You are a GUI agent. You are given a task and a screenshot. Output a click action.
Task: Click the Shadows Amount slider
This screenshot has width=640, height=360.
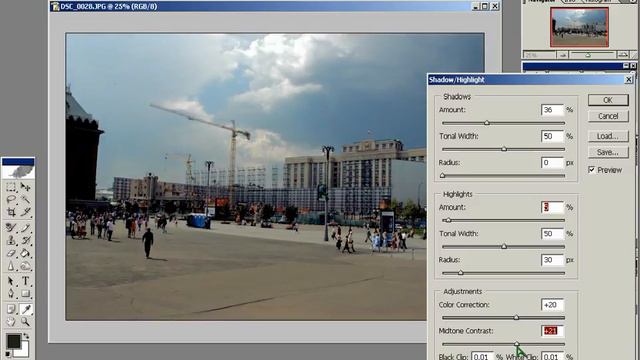tap(503, 123)
